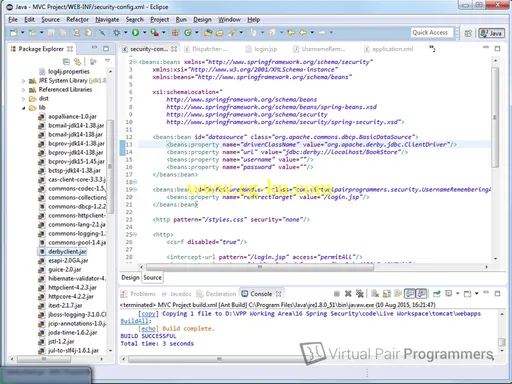Image resolution: width=512 pixels, height=384 pixels.
Task: Click the Open Task folder icon
Action: [220, 32]
